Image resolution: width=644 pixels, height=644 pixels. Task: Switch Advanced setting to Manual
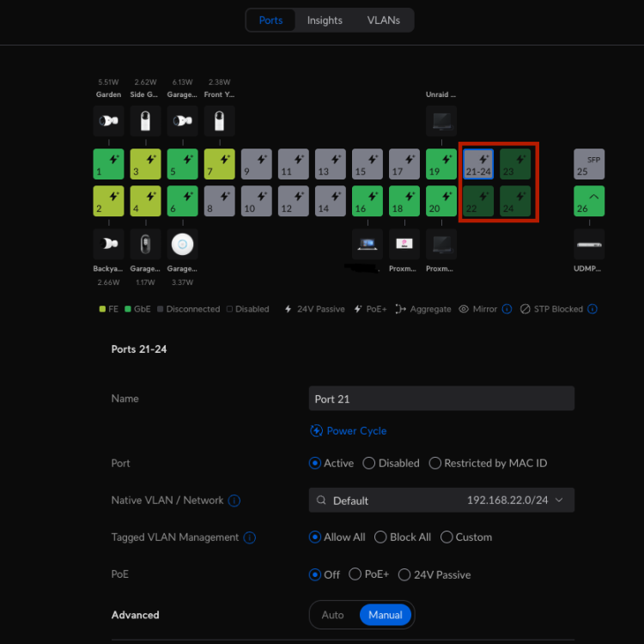click(x=386, y=615)
